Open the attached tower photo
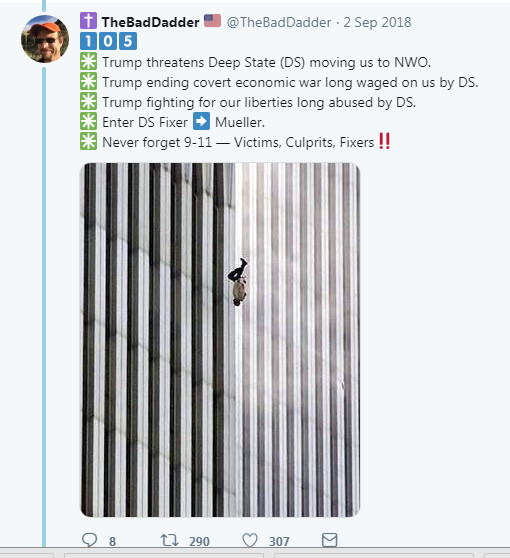The width and height of the screenshot is (510, 558). [x=220, y=340]
